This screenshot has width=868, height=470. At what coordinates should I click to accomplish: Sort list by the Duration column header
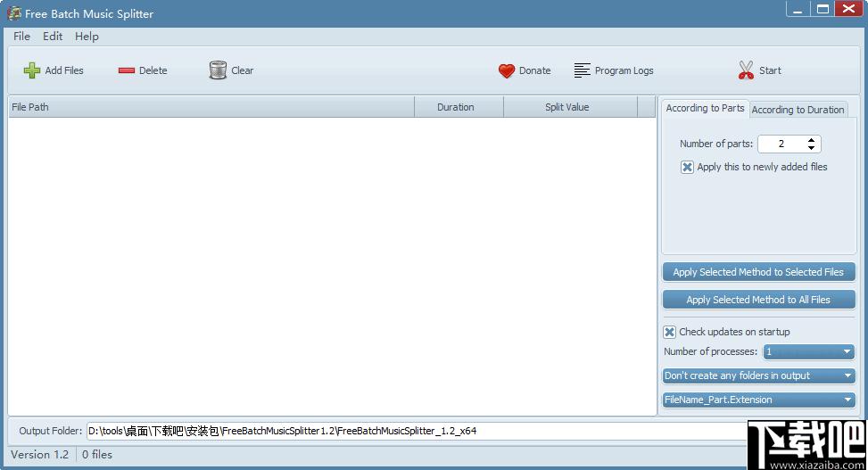(456, 107)
